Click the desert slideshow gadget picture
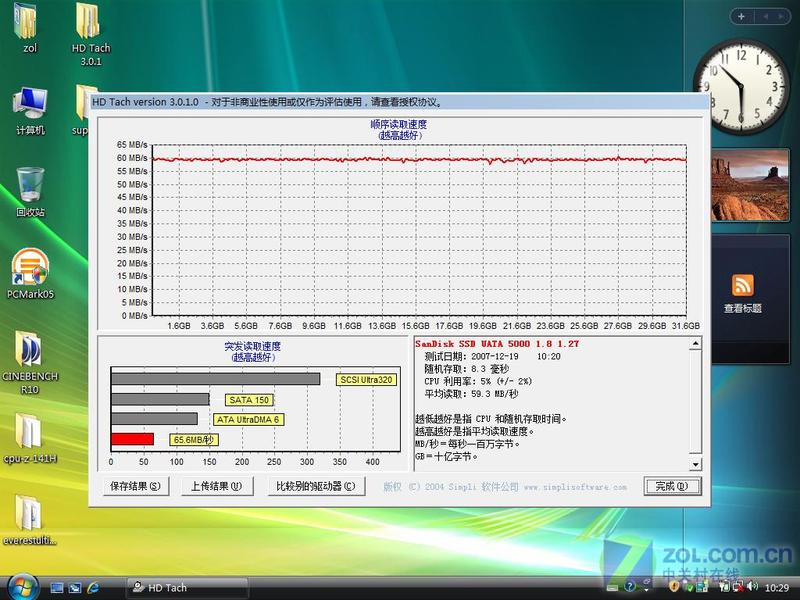This screenshot has width=800, height=600. (x=750, y=185)
